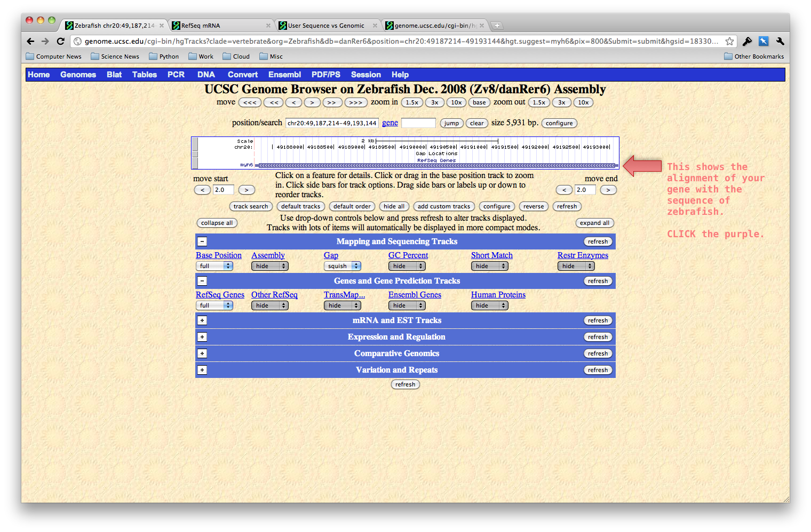Open the Session menu item
The height and width of the screenshot is (532, 811).
click(x=366, y=75)
